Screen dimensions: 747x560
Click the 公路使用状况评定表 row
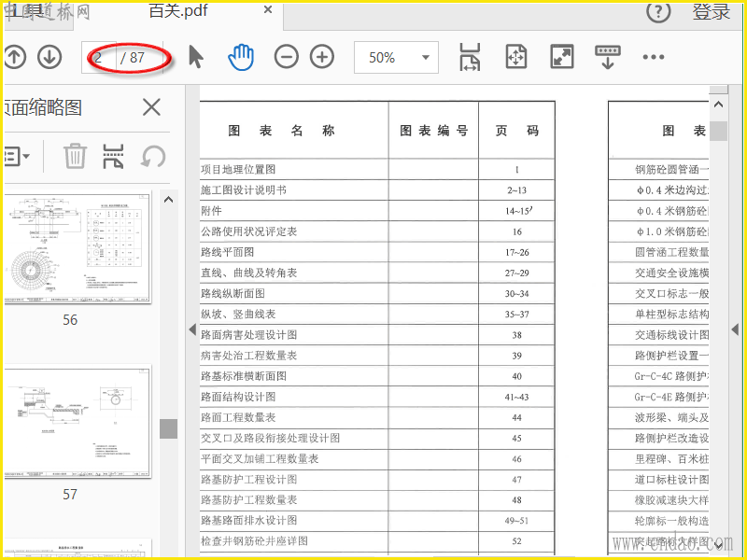tap(377, 231)
